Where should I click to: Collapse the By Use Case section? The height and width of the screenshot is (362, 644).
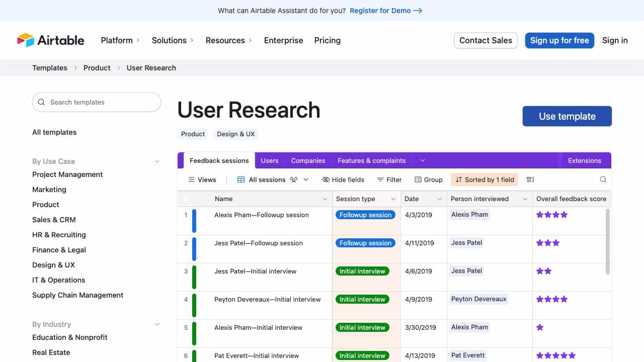tap(157, 161)
